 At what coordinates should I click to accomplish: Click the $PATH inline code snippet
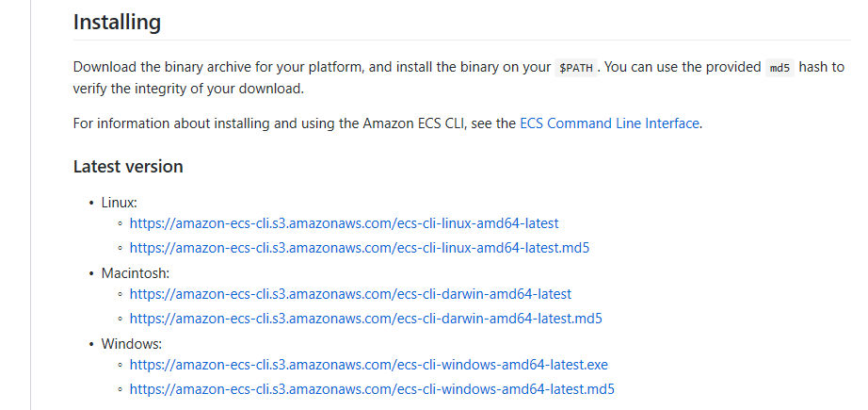pyautogui.click(x=576, y=68)
